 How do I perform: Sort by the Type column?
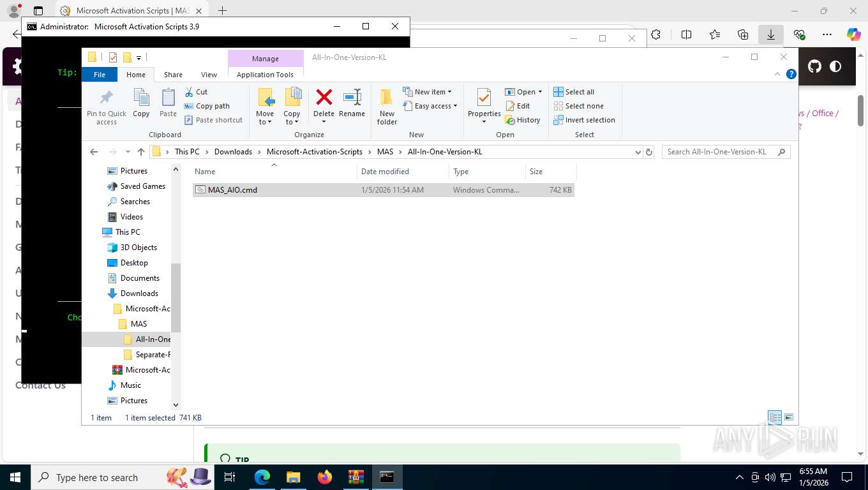(x=488, y=172)
